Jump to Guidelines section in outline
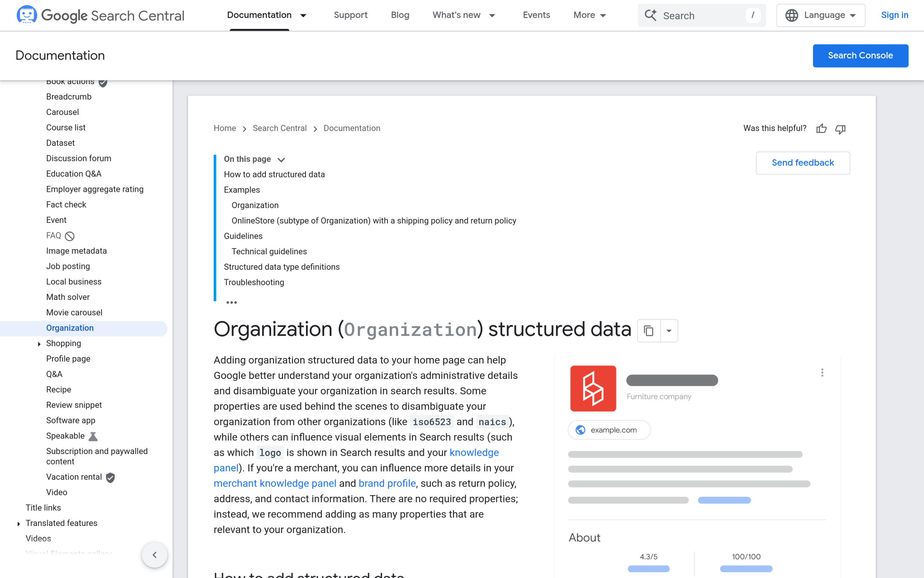 (243, 236)
